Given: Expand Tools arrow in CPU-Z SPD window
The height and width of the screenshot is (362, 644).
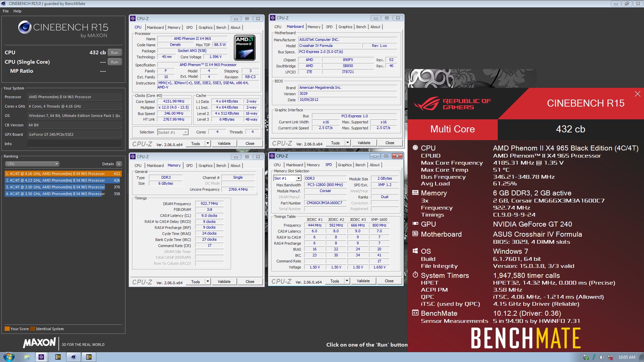Looking at the screenshot, I should 347,281.
